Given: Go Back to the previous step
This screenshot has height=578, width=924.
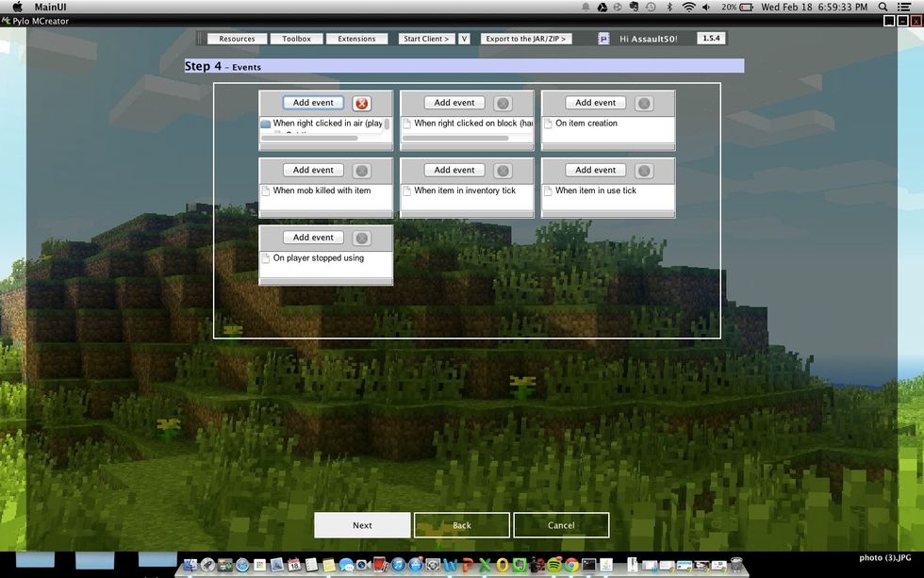Looking at the screenshot, I should click(x=461, y=525).
